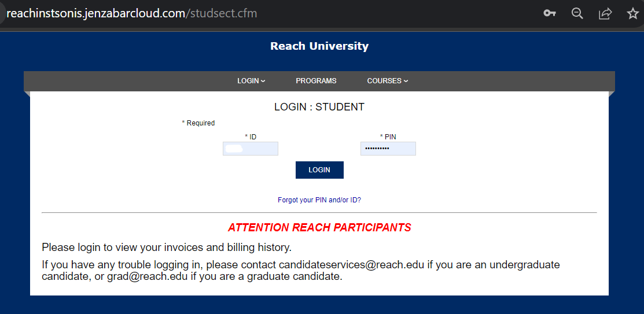Open the COURSES navigation menu

(x=387, y=81)
